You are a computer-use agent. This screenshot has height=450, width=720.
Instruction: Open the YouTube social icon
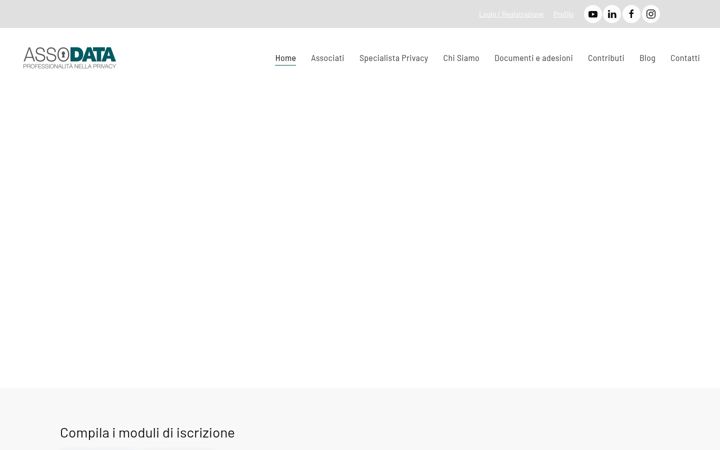click(x=592, y=14)
